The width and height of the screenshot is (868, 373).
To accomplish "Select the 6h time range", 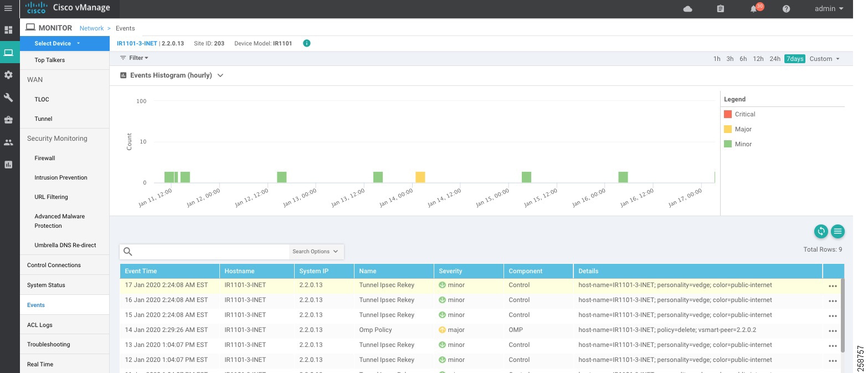I will 743,59.
